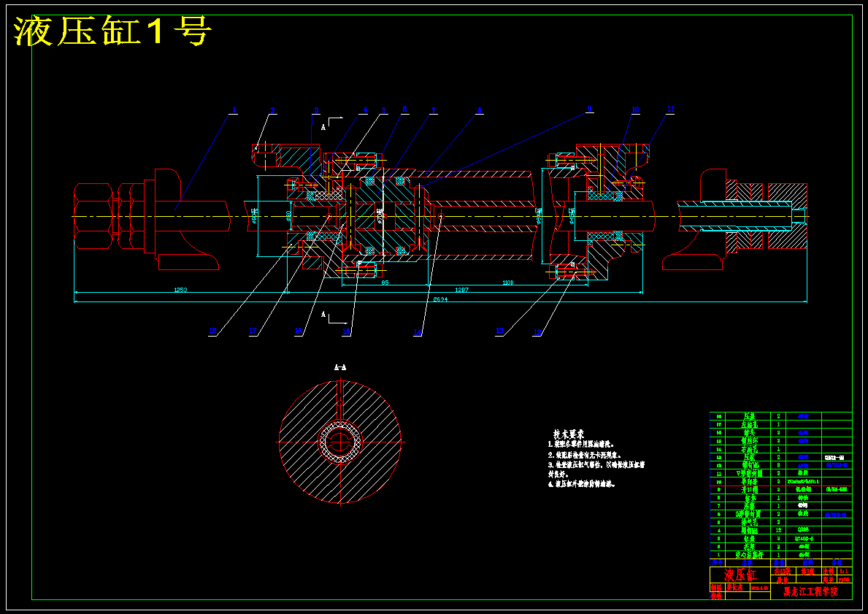Viewport: 868px width, 614px height.
Task: Click technical requirement line 1
Action: pos(580,444)
